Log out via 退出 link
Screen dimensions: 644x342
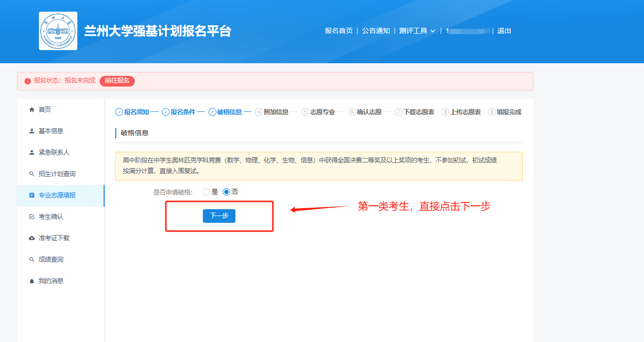[x=504, y=31]
